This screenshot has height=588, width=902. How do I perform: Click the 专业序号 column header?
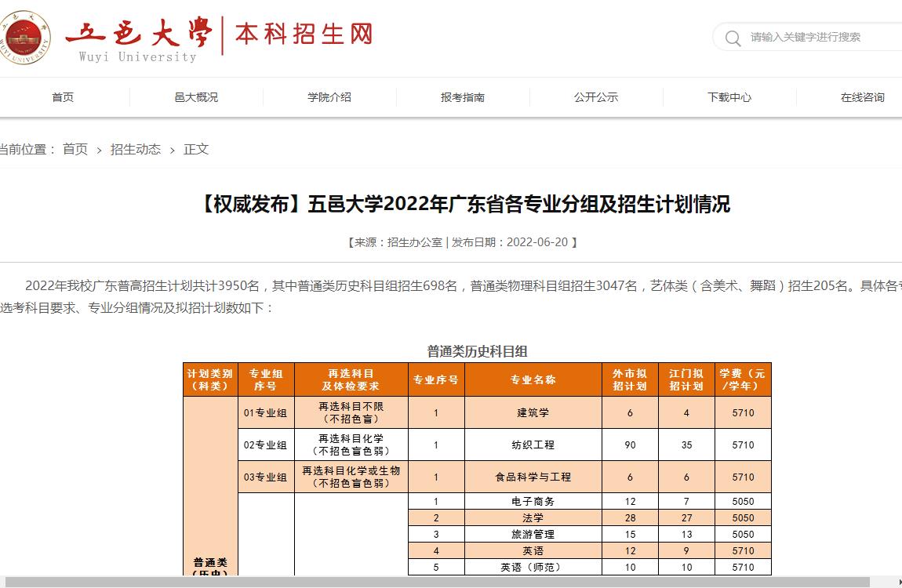tap(436, 380)
